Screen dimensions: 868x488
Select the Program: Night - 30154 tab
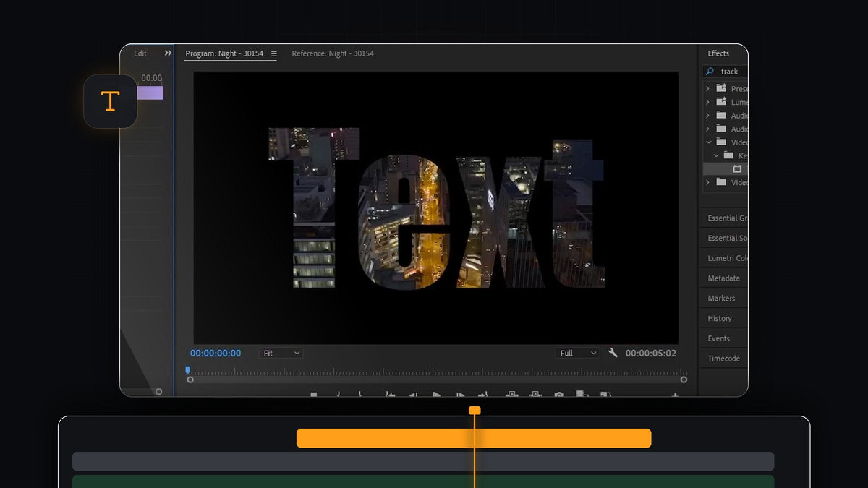coord(224,53)
